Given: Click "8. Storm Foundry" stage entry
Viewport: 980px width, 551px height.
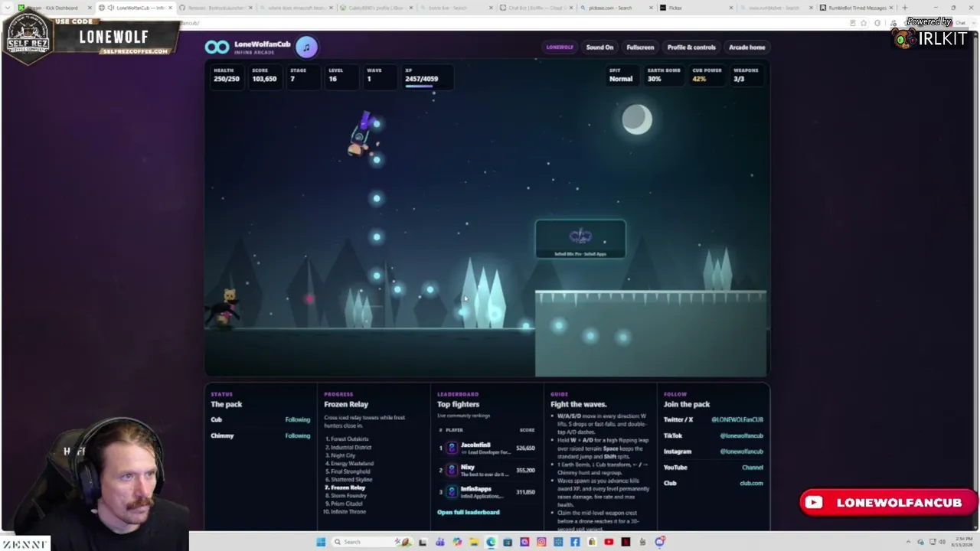Looking at the screenshot, I should coord(345,496).
